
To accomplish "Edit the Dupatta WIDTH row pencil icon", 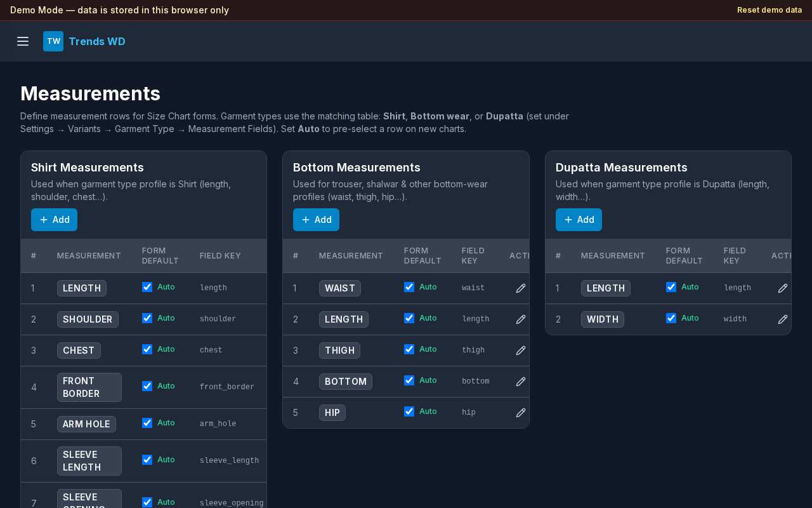I will 783,319.
